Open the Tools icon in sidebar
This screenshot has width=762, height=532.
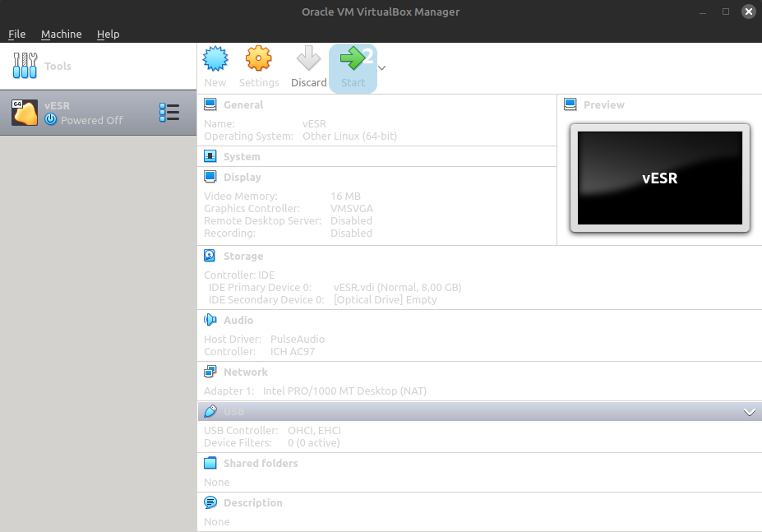tap(25, 66)
